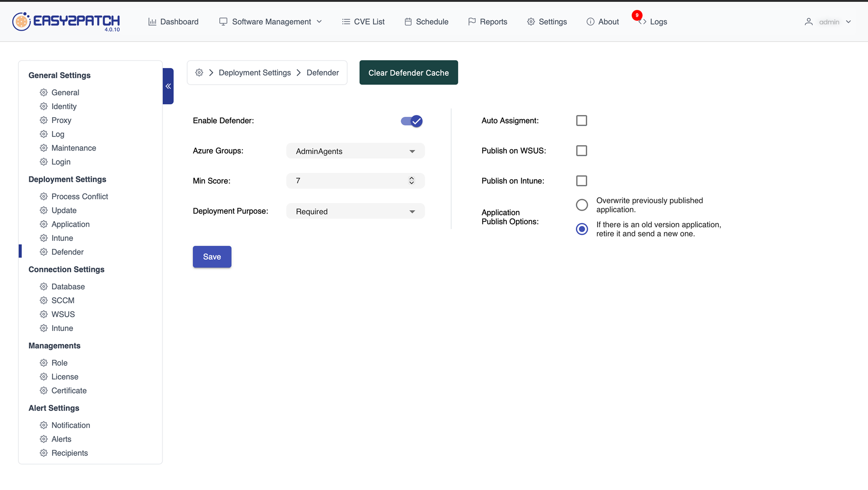This screenshot has width=868, height=490.
Task: Click gear icon beside Certificate
Action: tap(44, 390)
